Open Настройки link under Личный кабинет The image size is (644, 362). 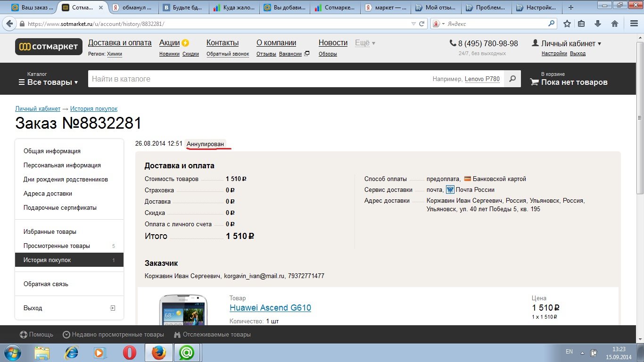click(x=554, y=54)
